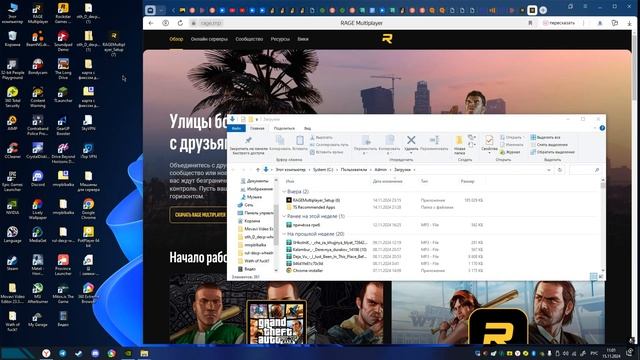
Task: Click 'Снять выделение' in Explorer ribbon
Action: point(549,144)
